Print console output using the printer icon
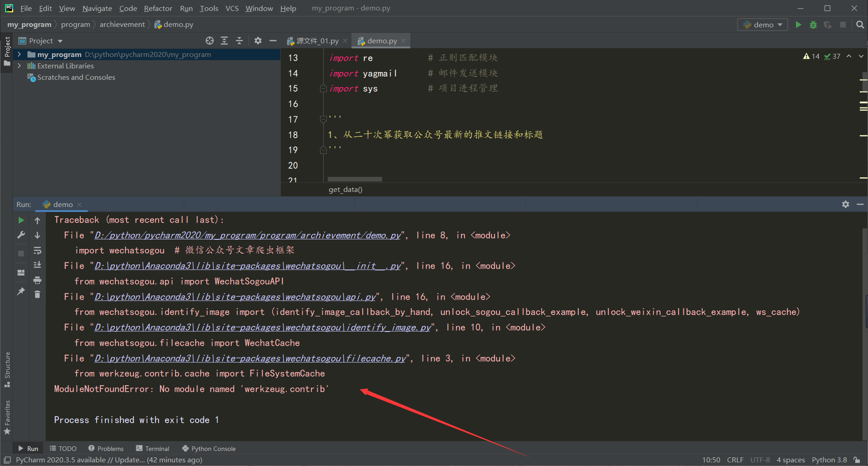868x466 pixels. (x=37, y=280)
